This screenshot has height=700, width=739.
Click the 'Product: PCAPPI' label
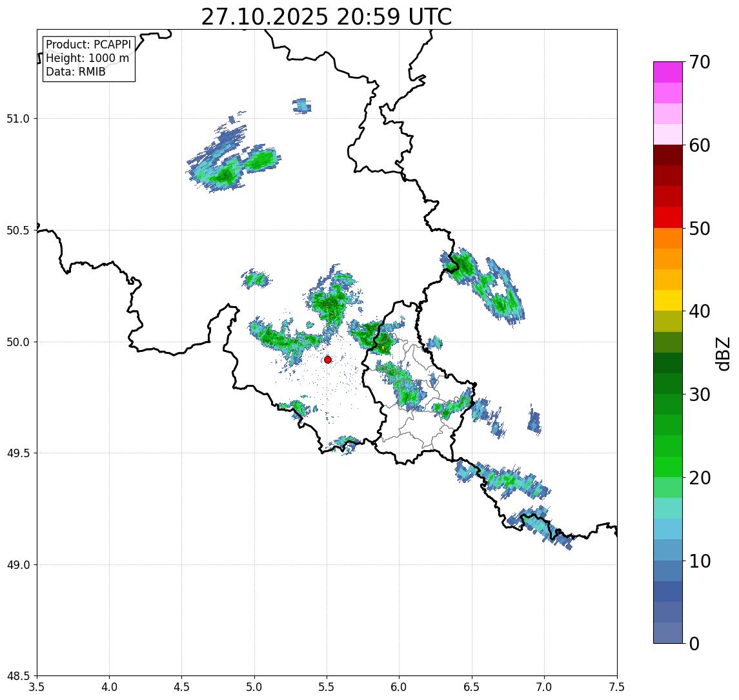pos(88,45)
